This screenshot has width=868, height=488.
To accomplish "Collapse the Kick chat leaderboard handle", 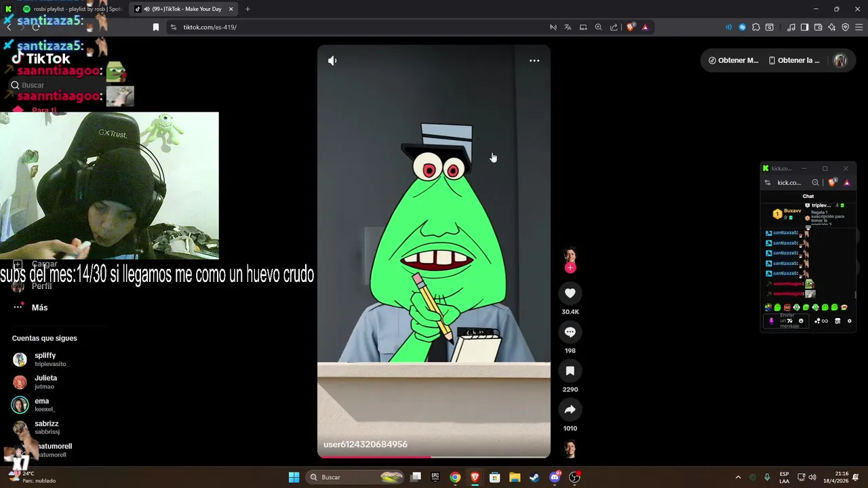I will point(808,228).
